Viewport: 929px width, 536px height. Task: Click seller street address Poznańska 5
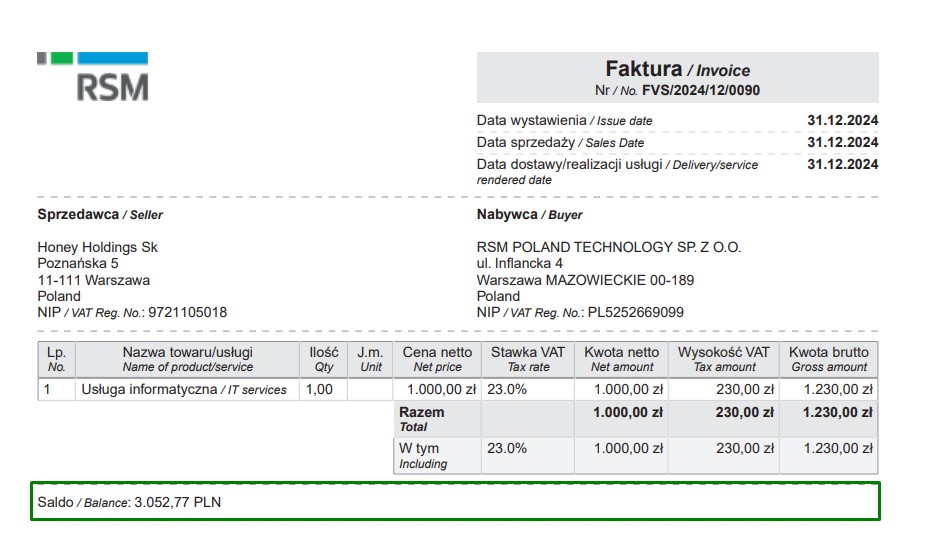tap(77, 264)
